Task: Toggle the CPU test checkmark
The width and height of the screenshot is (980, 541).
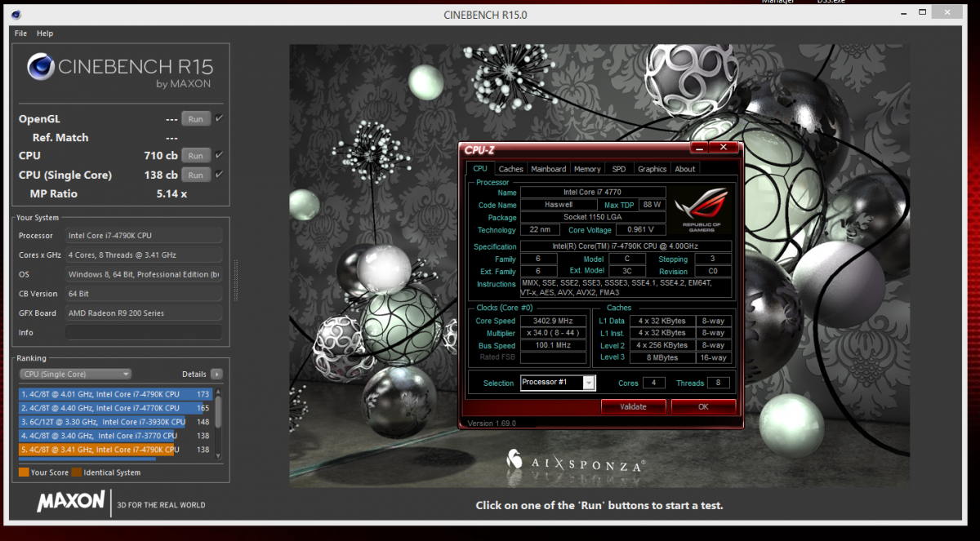Action: click(219, 155)
